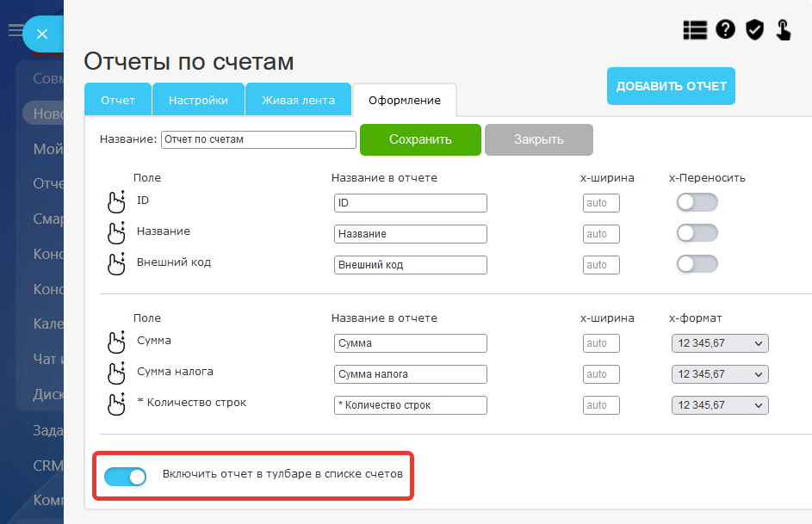Expand the x-формат dropdown for Сумма налога
Viewport: 812px width, 524px height.
click(x=719, y=374)
